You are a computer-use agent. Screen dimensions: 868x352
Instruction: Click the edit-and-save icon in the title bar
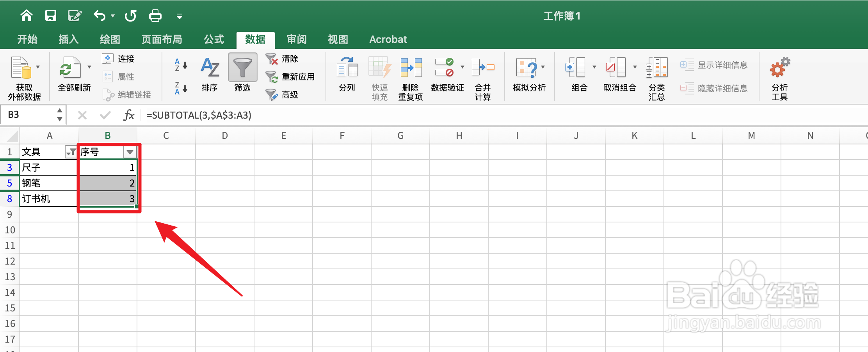75,16
